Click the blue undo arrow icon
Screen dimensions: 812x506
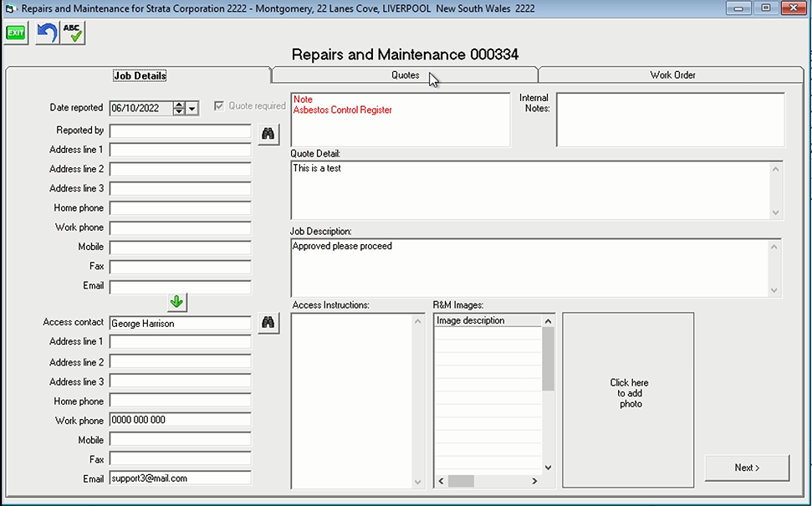[x=47, y=33]
